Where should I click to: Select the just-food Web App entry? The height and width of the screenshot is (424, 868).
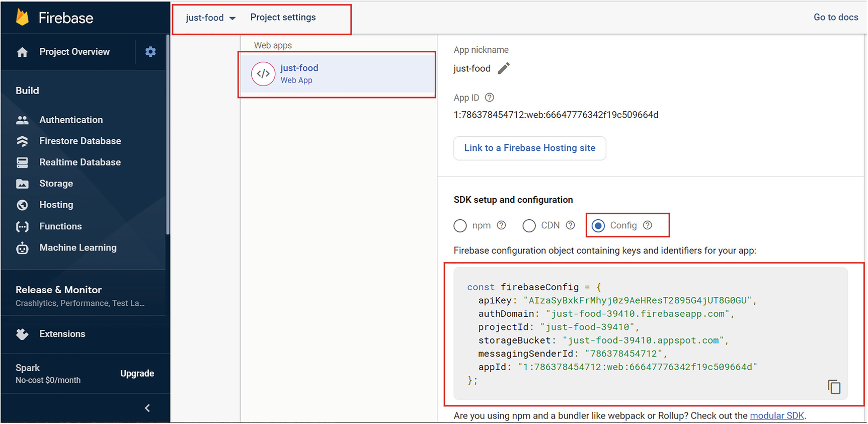point(337,74)
